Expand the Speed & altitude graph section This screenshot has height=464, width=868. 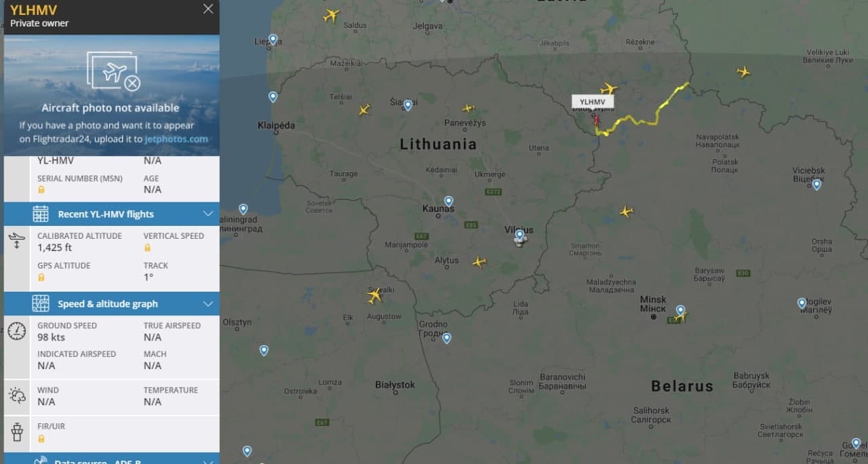click(112, 304)
